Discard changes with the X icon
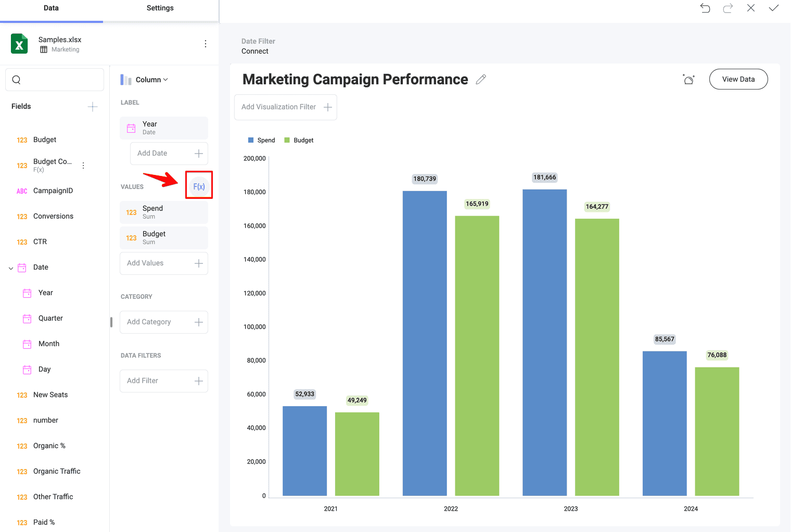The width and height of the screenshot is (791, 532). (x=751, y=8)
